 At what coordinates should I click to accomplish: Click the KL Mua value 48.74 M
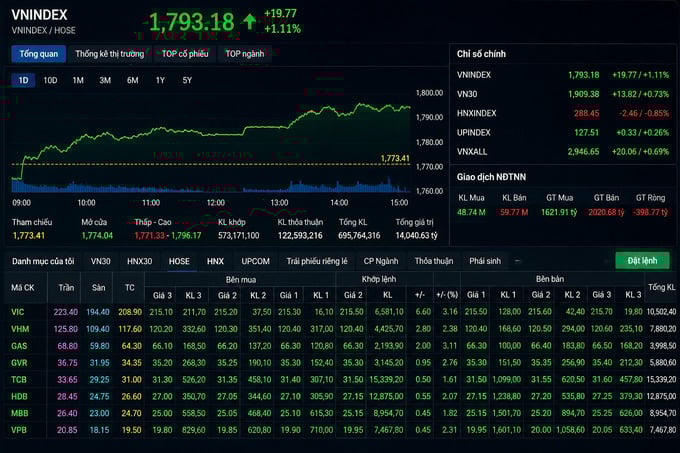tap(471, 212)
